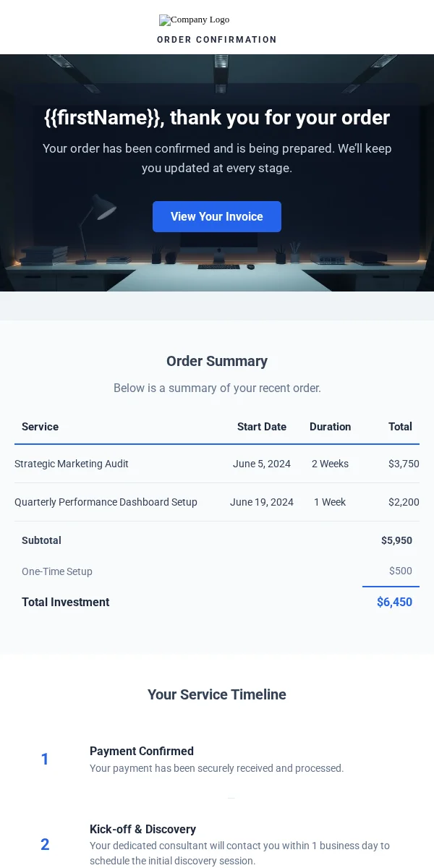
Task: Click the Duration column header
Action: pyautogui.click(x=331, y=427)
